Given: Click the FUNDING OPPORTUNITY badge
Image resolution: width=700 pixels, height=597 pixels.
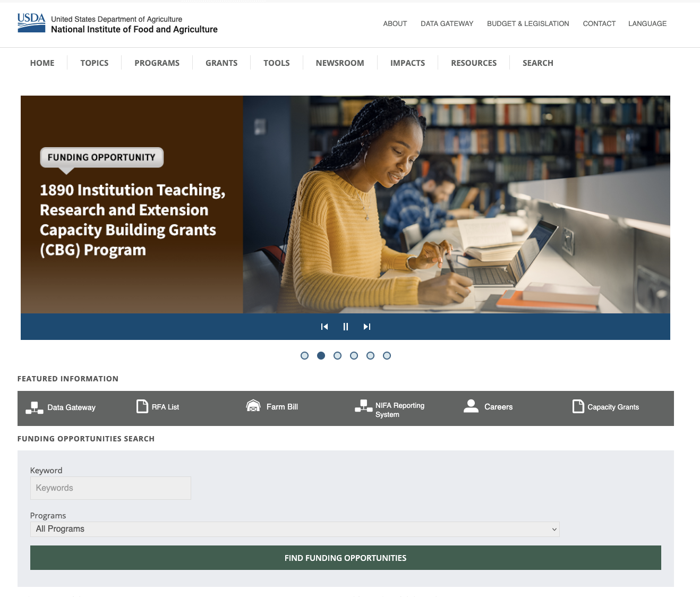Looking at the screenshot, I should tap(101, 157).
